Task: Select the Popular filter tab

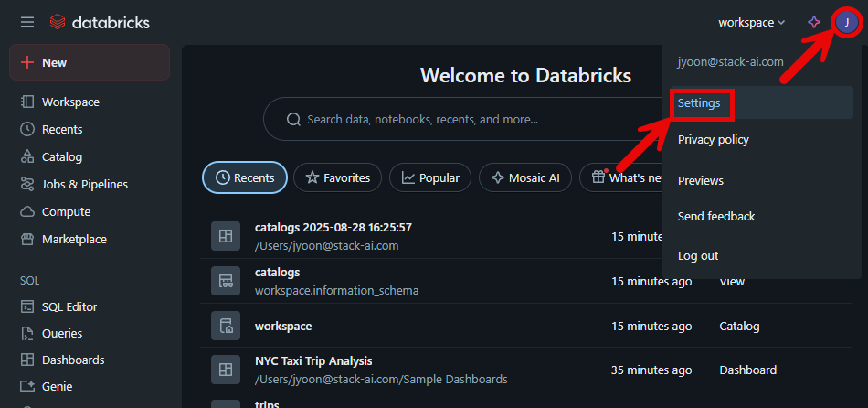Action: [430, 177]
